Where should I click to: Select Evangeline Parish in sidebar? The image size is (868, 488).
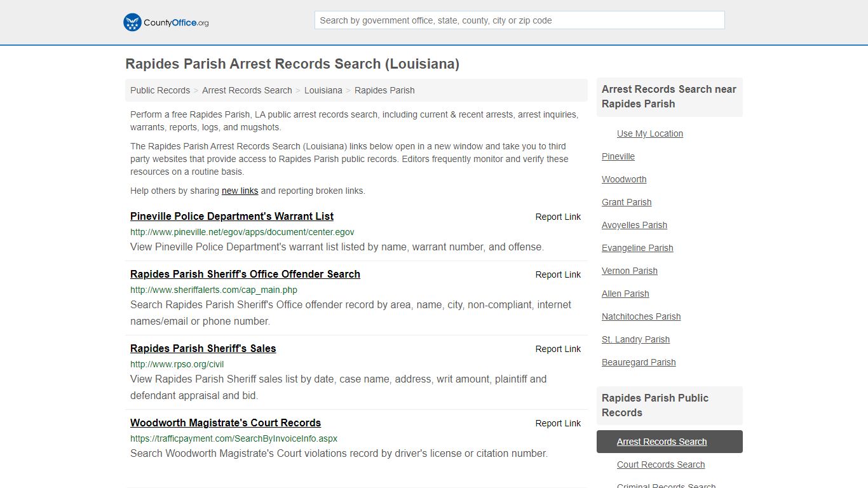coord(637,248)
